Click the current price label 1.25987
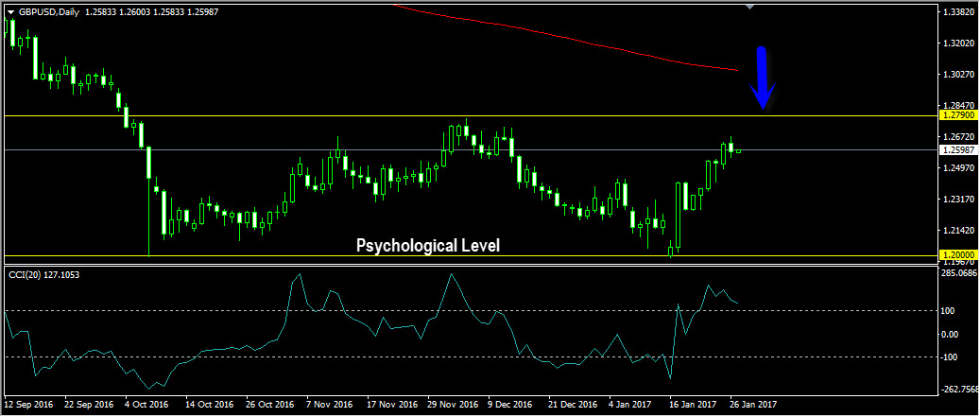 [x=958, y=150]
